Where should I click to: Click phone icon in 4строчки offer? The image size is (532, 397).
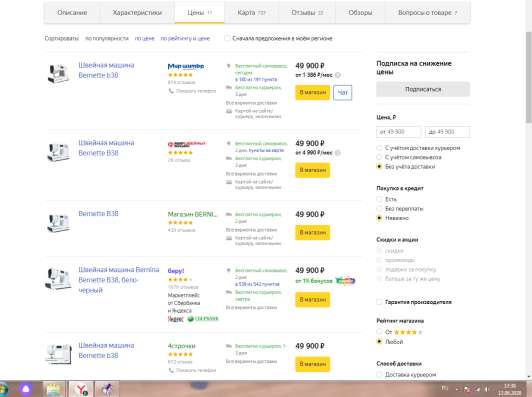click(x=171, y=370)
